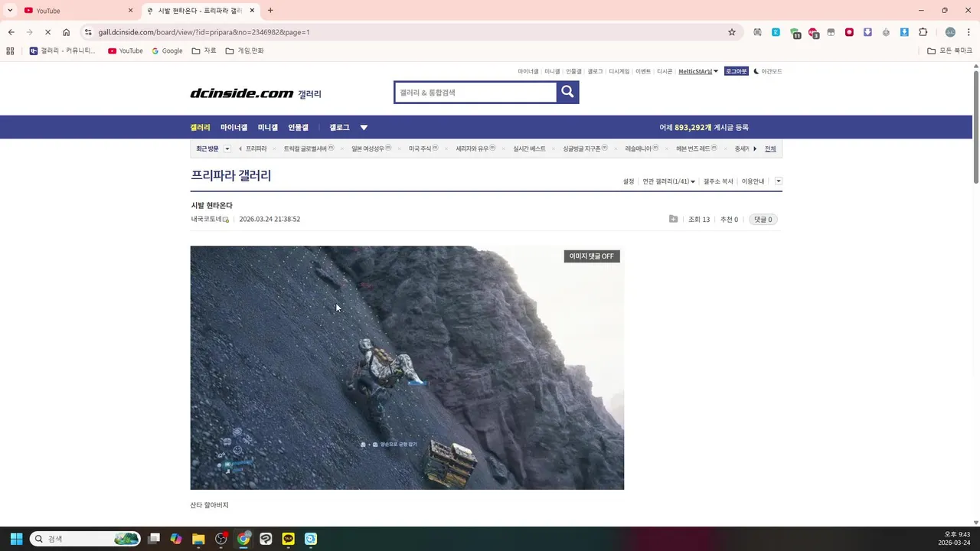This screenshot has width=980, height=551.
Task: Open the green extension with badge 11
Action: tap(795, 33)
